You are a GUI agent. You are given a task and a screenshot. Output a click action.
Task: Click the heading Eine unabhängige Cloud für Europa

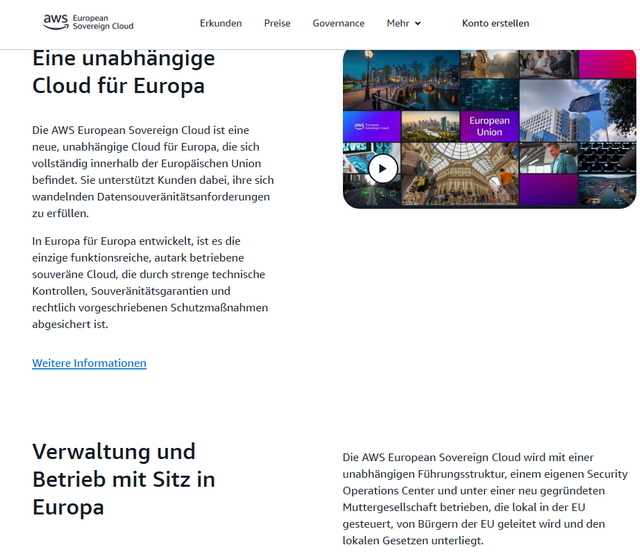124,72
